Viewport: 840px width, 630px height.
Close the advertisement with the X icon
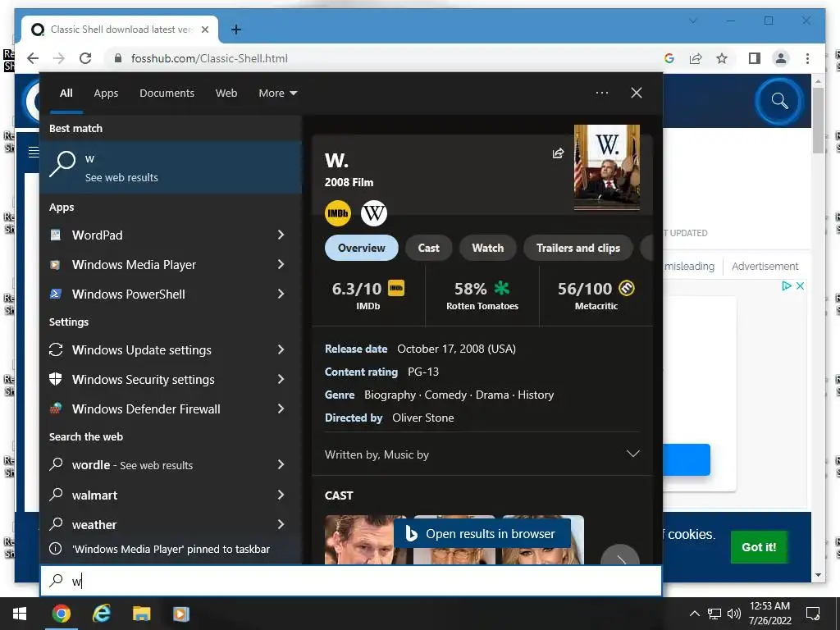800,285
